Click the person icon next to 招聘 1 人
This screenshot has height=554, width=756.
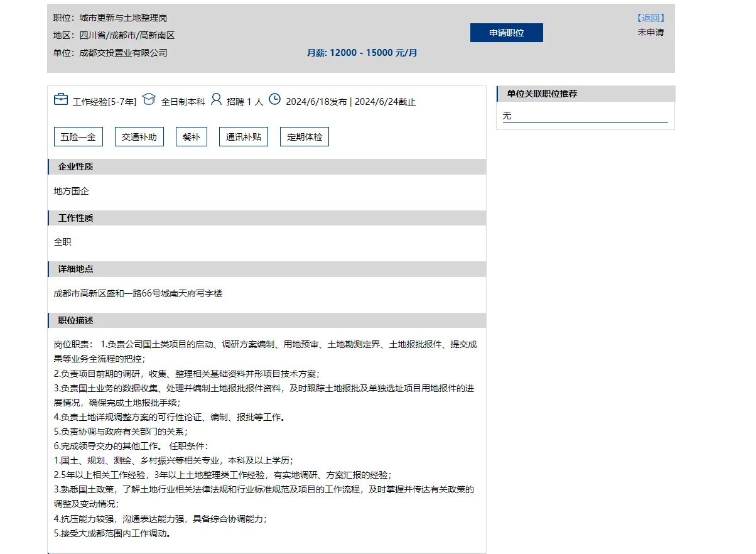[x=217, y=99]
